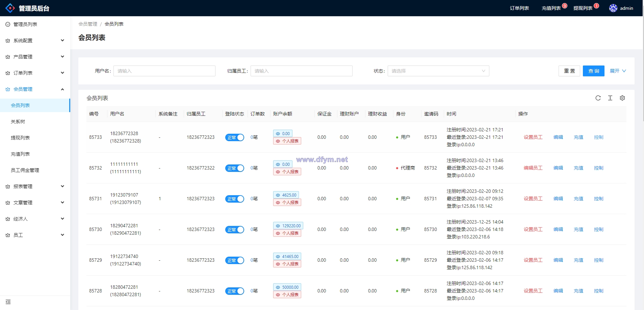The width and height of the screenshot is (644, 310).
Task: Expand the 文章管理 chevron
Action: 62,203
